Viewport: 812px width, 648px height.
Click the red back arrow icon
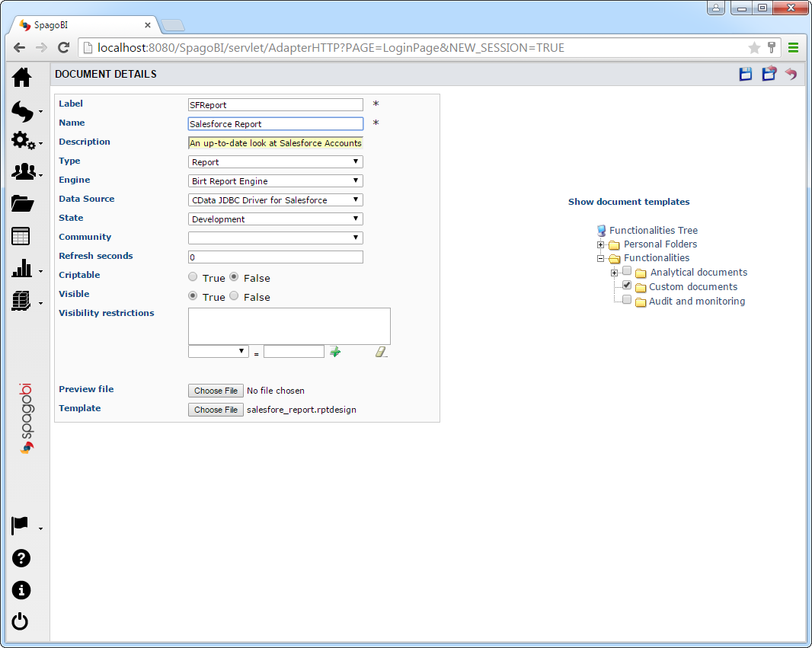coord(790,74)
